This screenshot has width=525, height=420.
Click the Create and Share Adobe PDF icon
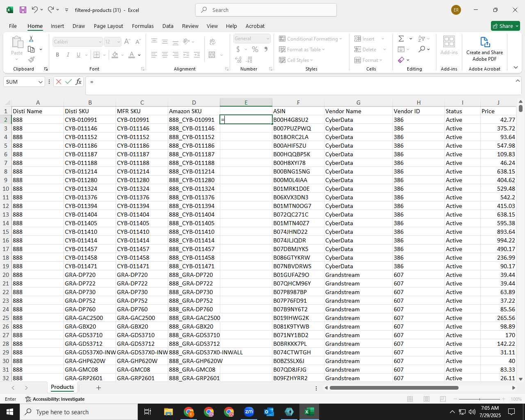pyautogui.click(x=485, y=42)
